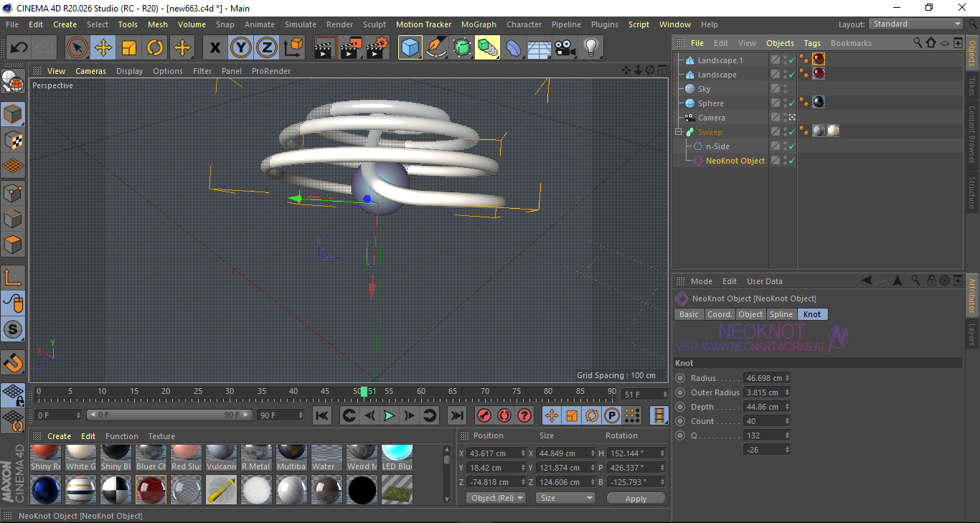
Task: Toggle Sphere object enable checkmark
Action: 791,103
